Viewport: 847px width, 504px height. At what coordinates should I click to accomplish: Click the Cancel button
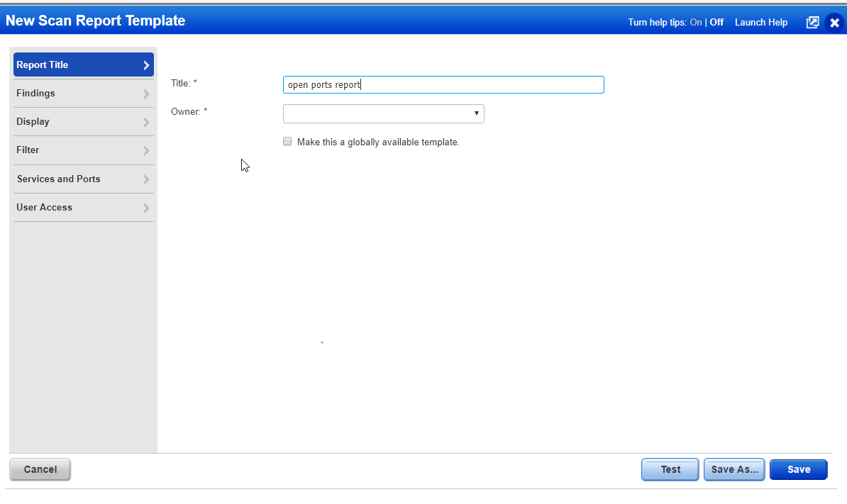(x=40, y=469)
